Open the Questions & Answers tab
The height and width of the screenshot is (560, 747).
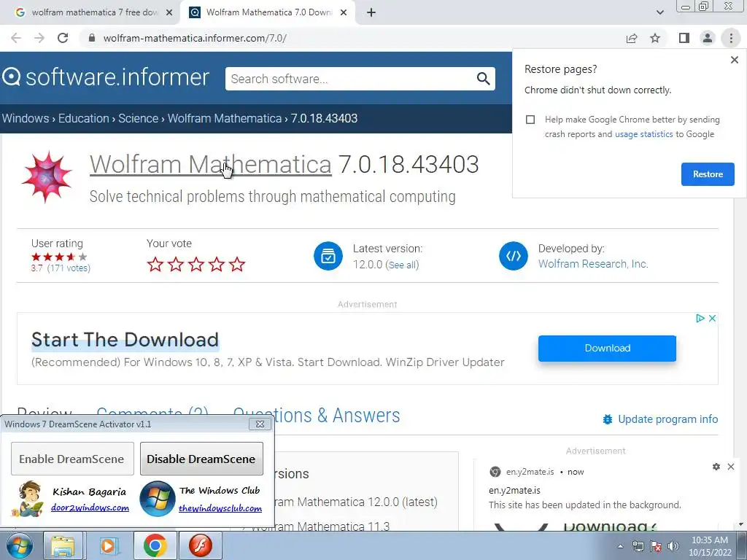point(317,415)
